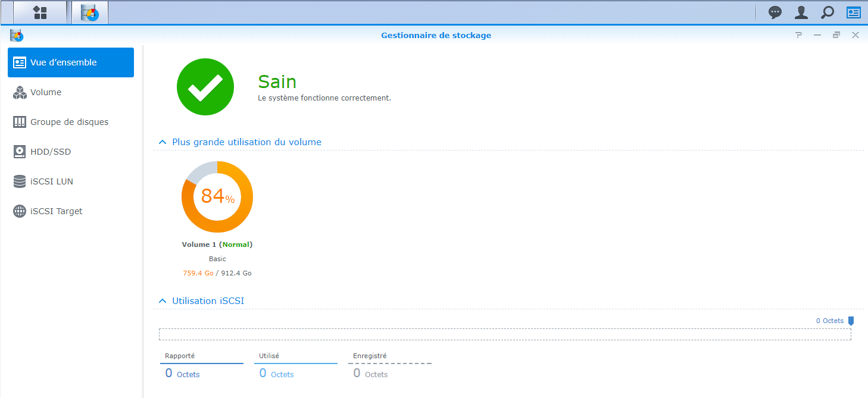Open the notifications chat bubble icon
Viewport: 868px width, 398px height.
tap(775, 12)
